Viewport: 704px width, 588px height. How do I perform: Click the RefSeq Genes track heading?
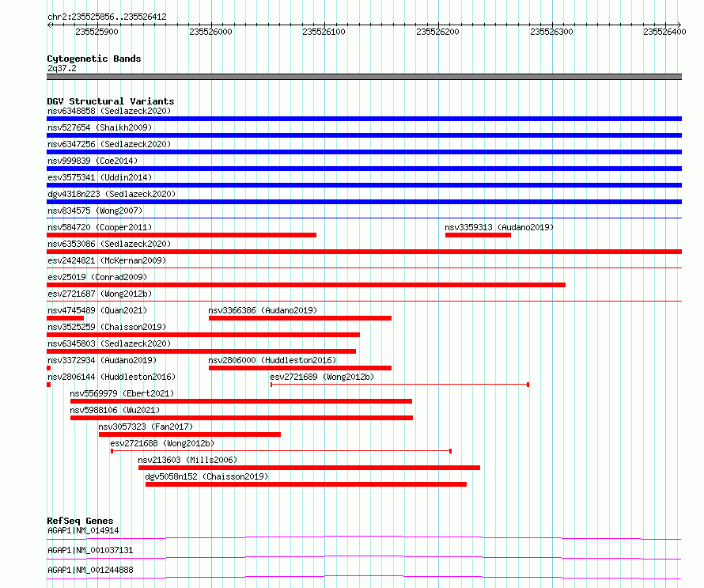point(80,521)
